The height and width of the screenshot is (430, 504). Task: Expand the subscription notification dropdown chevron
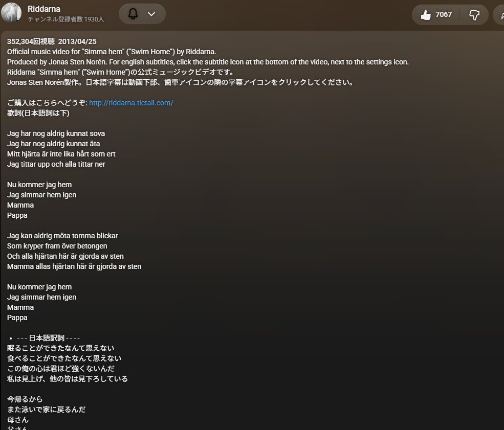click(x=151, y=14)
